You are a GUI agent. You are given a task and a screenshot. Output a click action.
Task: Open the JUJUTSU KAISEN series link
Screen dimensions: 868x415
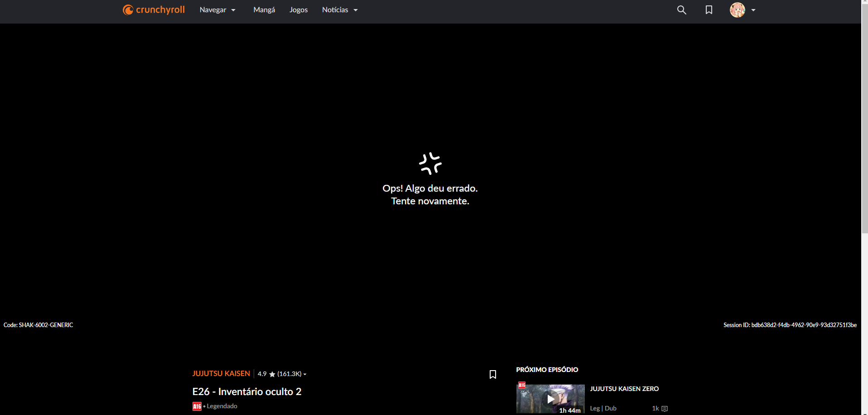[221, 374]
